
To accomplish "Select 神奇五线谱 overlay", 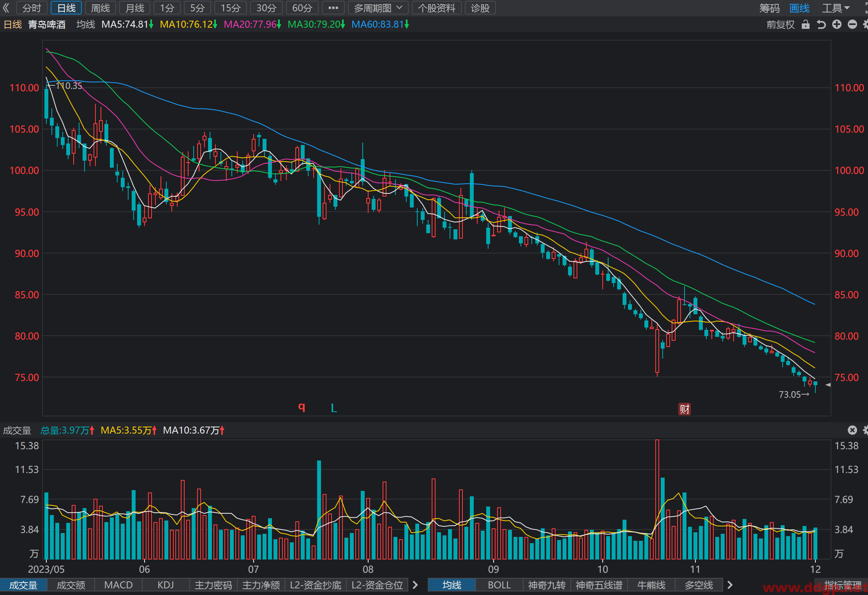I will [x=599, y=585].
